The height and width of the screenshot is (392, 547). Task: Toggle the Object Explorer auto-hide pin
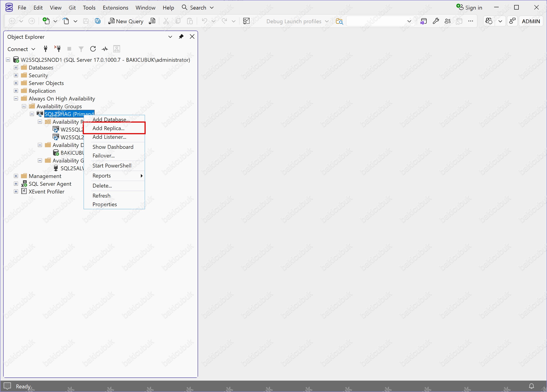click(x=181, y=37)
